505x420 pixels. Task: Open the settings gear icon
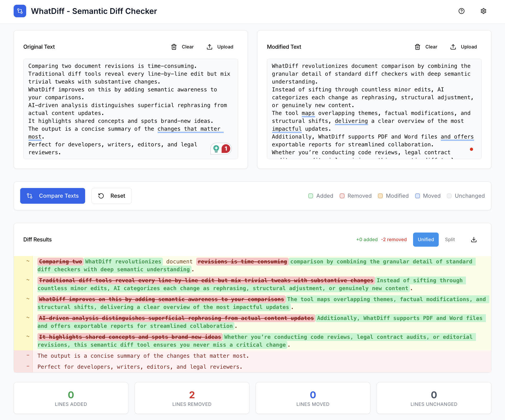coord(484,11)
